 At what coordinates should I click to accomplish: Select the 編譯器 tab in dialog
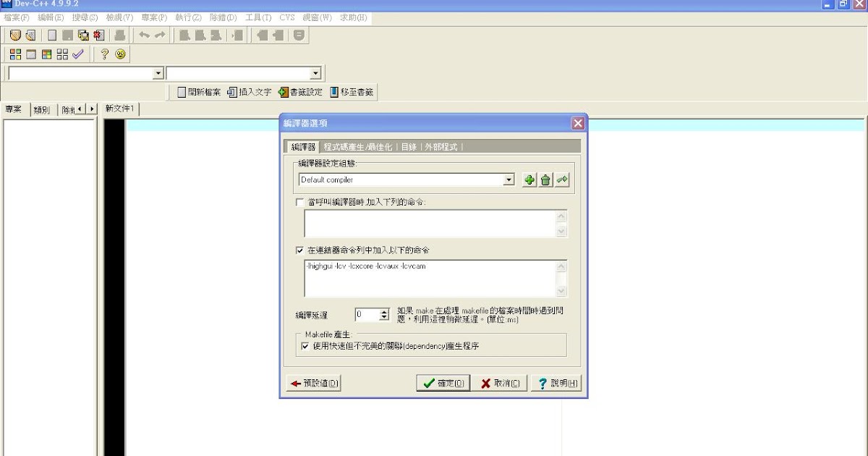[303, 146]
